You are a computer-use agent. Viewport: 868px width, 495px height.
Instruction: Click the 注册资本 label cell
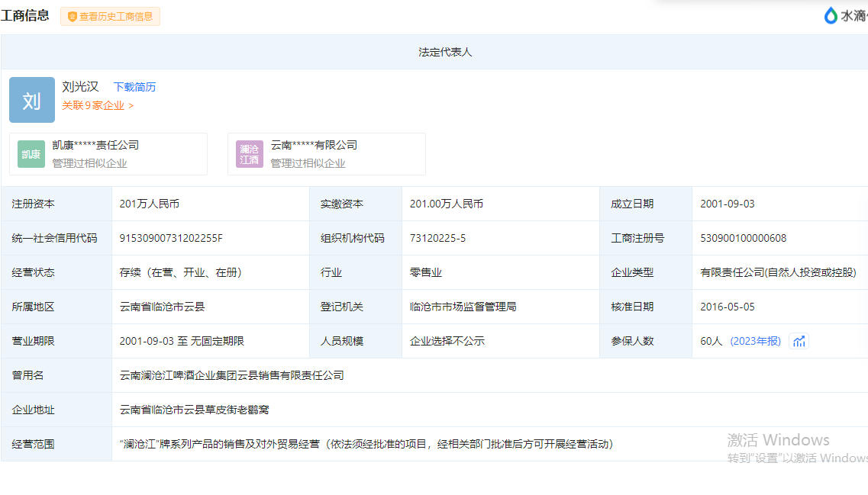click(x=56, y=204)
